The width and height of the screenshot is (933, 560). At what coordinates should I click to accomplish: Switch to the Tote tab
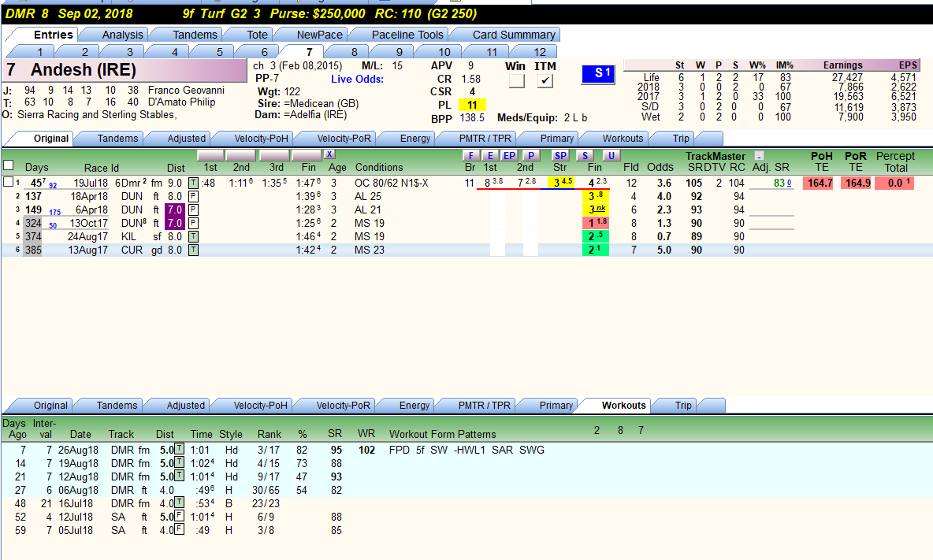coord(257,35)
